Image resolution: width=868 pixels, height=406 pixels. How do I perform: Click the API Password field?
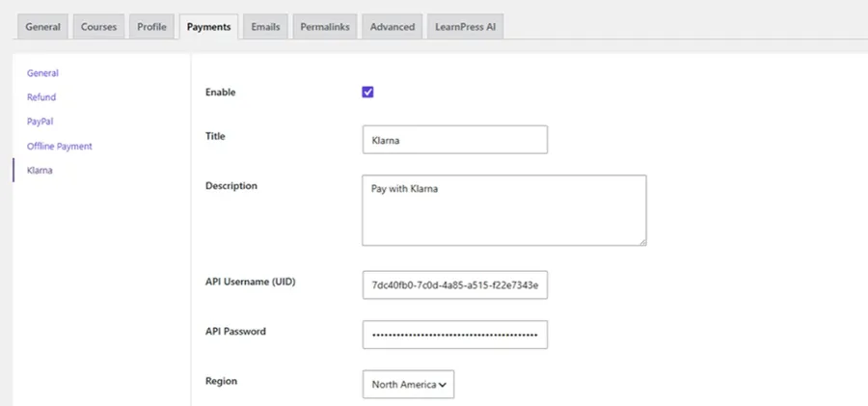pos(455,335)
